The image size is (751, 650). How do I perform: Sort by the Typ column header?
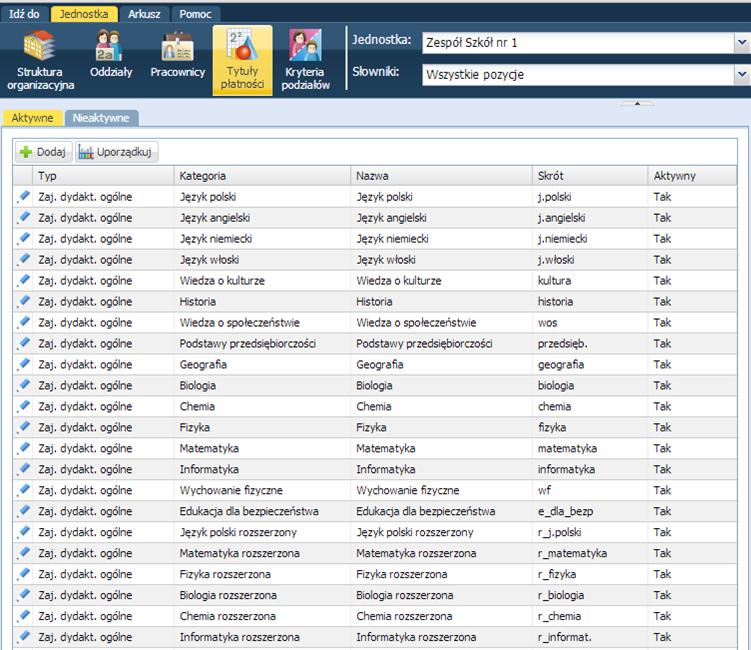point(103,176)
